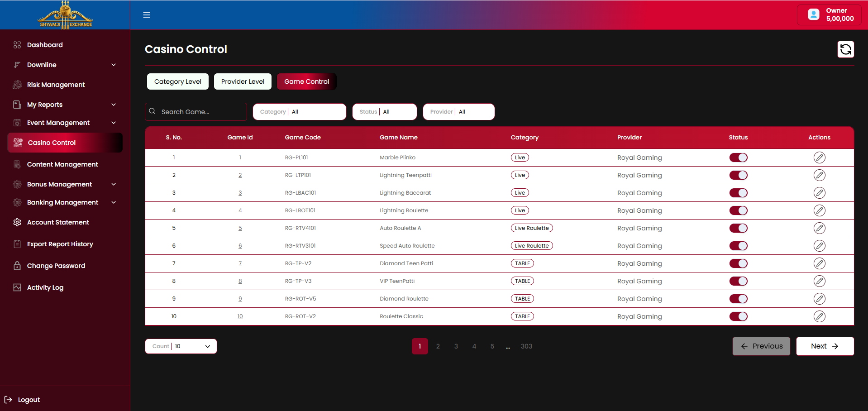This screenshot has width=868, height=411.
Task: Expand the Downline menu chevron
Action: pos(114,65)
